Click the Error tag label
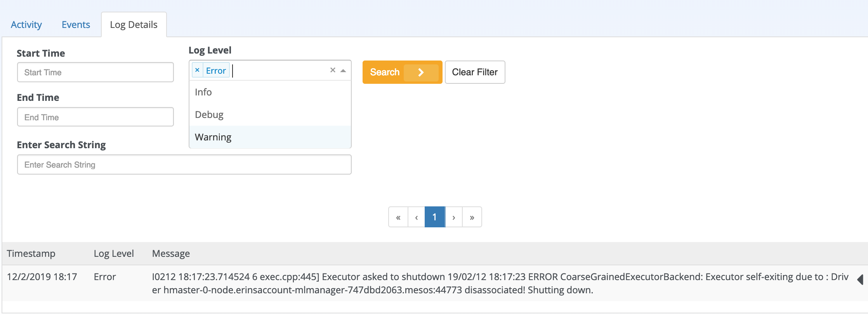The width and height of the screenshot is (868, 315). [x=216, y=71]
